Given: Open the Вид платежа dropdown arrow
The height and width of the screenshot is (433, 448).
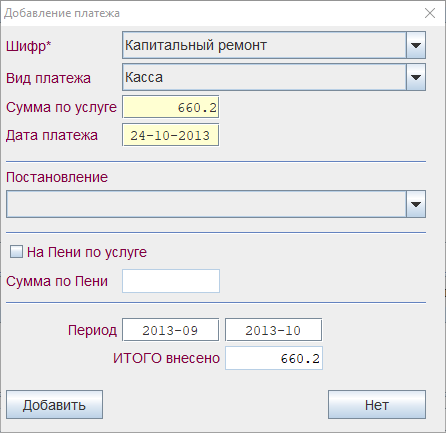Looking at the screenshot, I should pyautogui.click(x=416, y=77).
